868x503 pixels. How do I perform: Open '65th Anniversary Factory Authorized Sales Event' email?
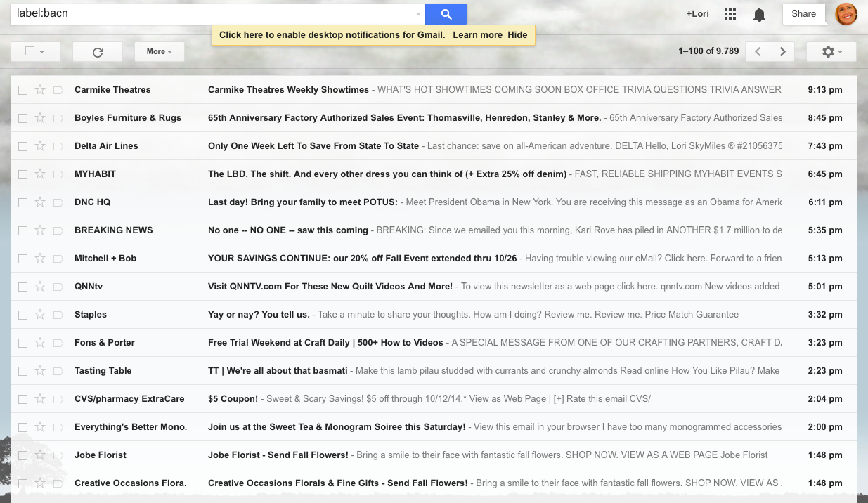point(404,117)
